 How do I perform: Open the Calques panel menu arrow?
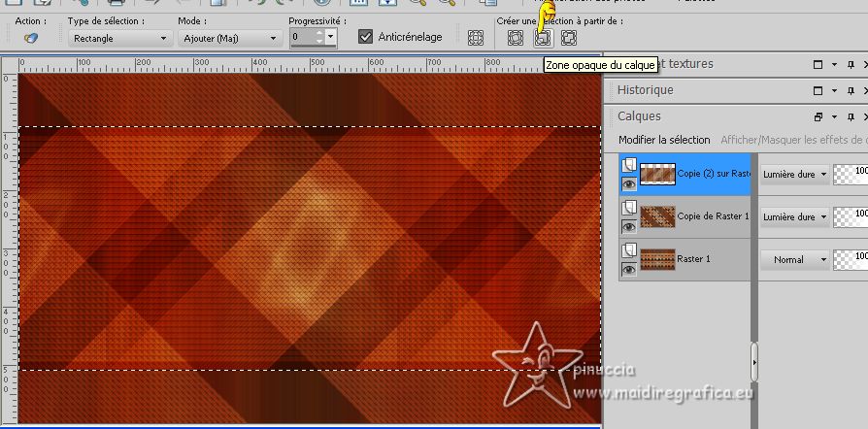point(834,116)
